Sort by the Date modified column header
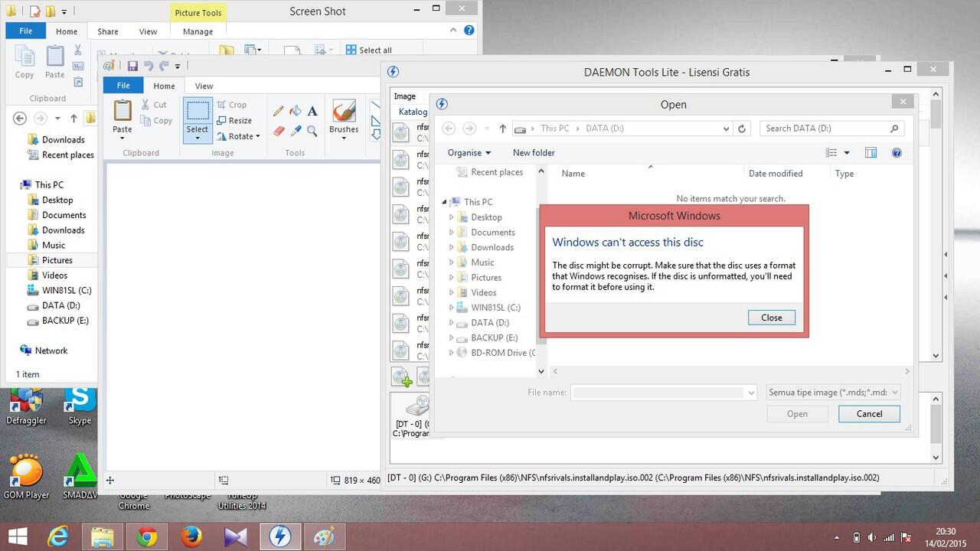Screen dimensions: 980x551 [776, 174]
